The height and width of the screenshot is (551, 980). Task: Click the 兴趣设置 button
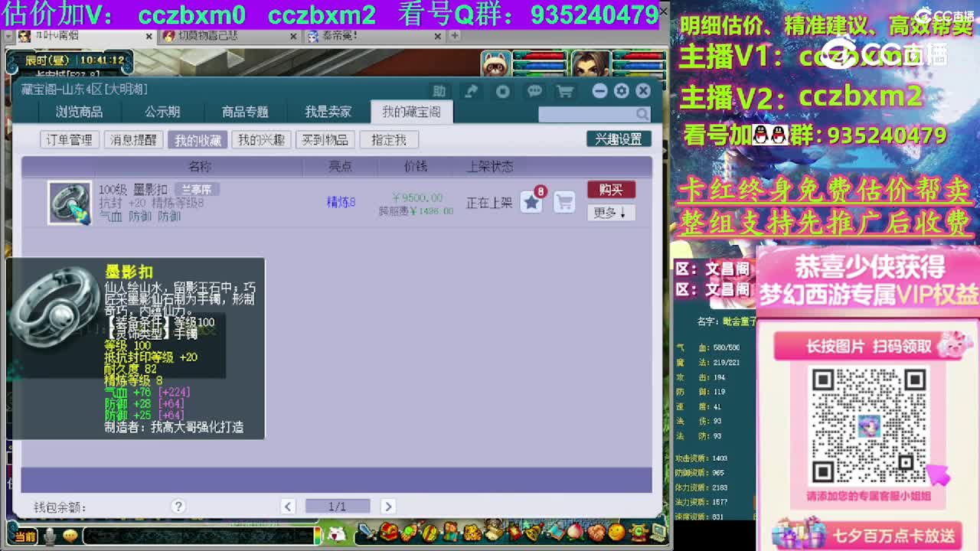click(x=619, y=139)
